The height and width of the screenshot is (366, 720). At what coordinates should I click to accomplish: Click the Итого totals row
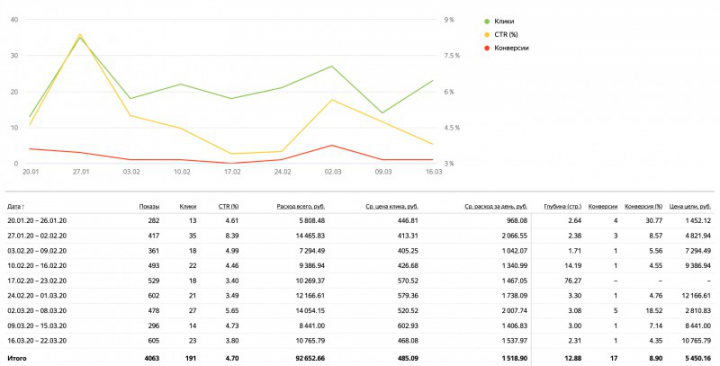pyautogui.click(x=360, y=358)
